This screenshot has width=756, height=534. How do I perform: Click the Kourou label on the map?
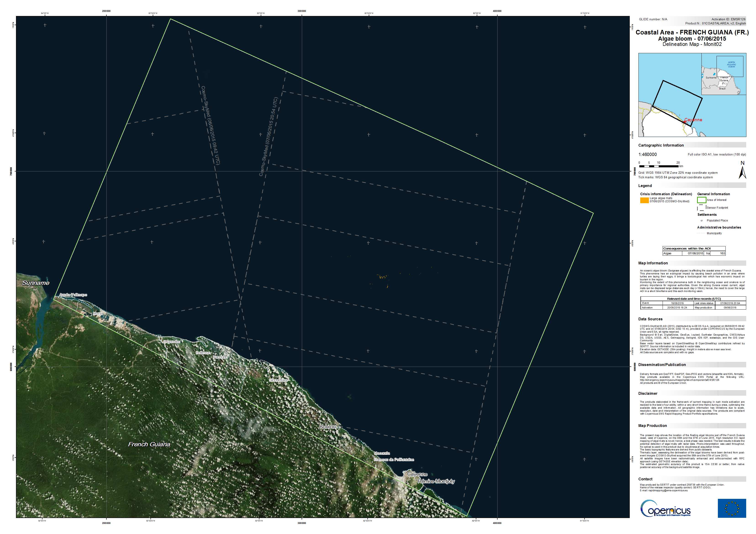coord(328,427)
